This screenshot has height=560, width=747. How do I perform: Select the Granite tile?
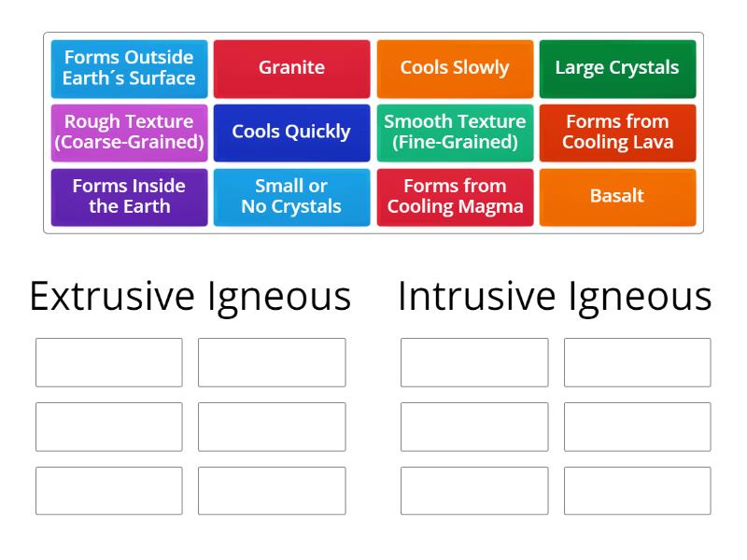291,67
